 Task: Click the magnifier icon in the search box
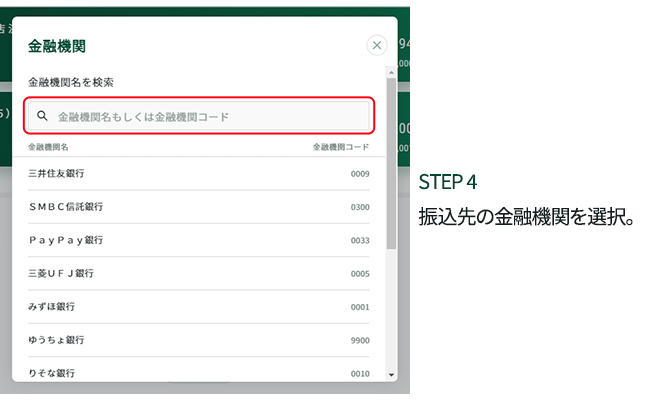[42, 116]
